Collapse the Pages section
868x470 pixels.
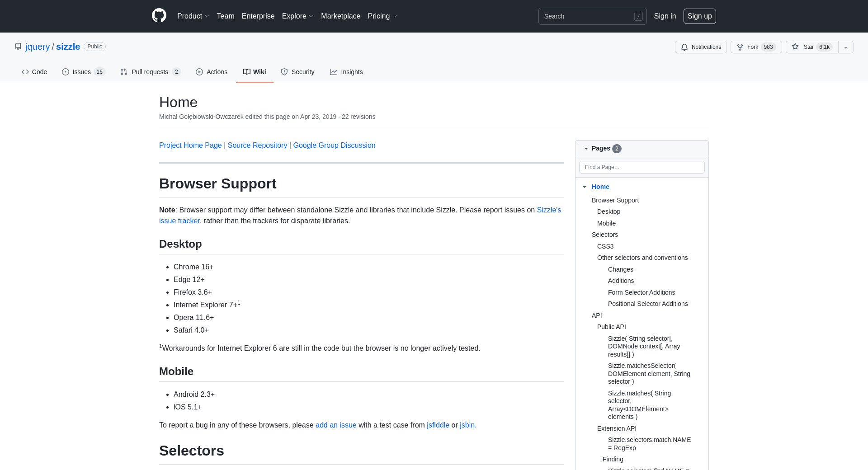click(586, 148)
